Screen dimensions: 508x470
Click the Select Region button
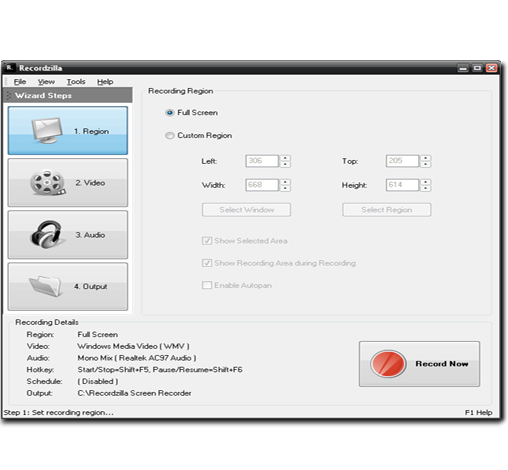click(x=387, y=210)
